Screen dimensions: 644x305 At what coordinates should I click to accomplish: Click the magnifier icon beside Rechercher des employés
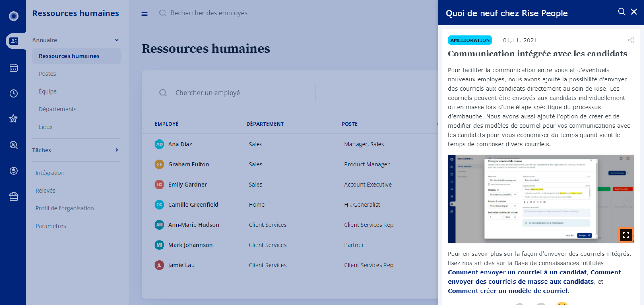pos(162,13)
